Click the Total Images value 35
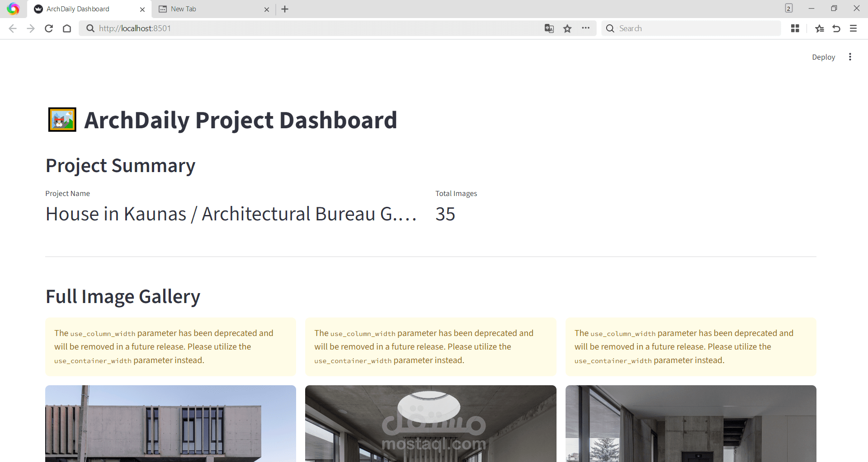 tap(445, 214)
